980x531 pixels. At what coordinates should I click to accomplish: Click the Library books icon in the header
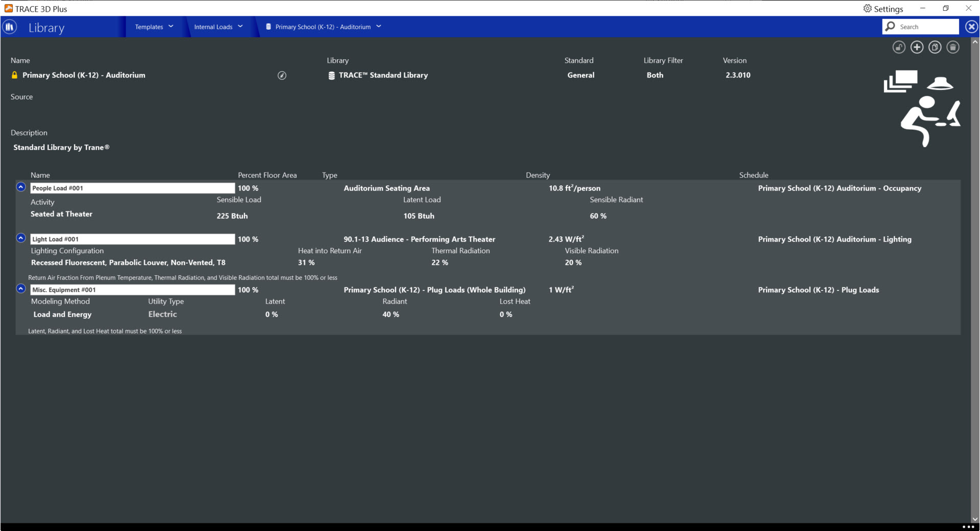(x=9, y=27)
